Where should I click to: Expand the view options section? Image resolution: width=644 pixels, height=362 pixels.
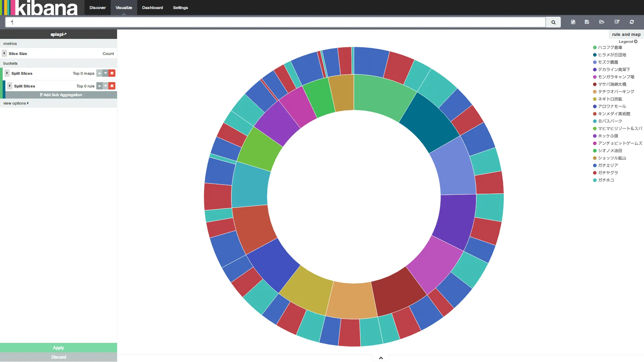(16, 103)
